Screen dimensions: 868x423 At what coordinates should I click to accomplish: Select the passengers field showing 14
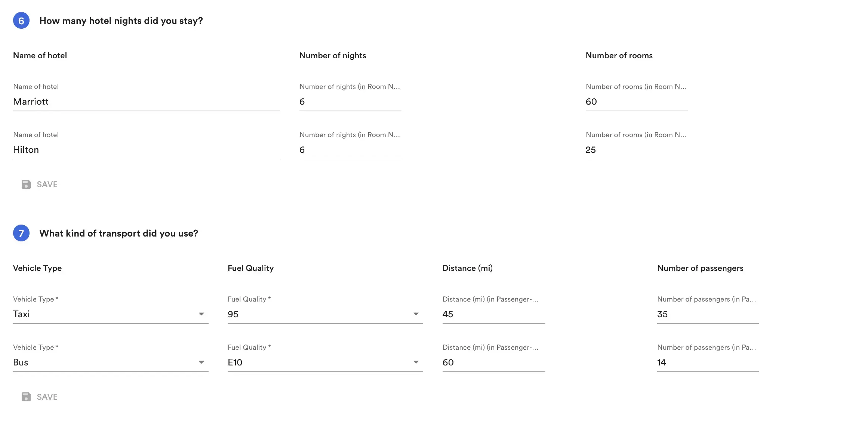707,362
